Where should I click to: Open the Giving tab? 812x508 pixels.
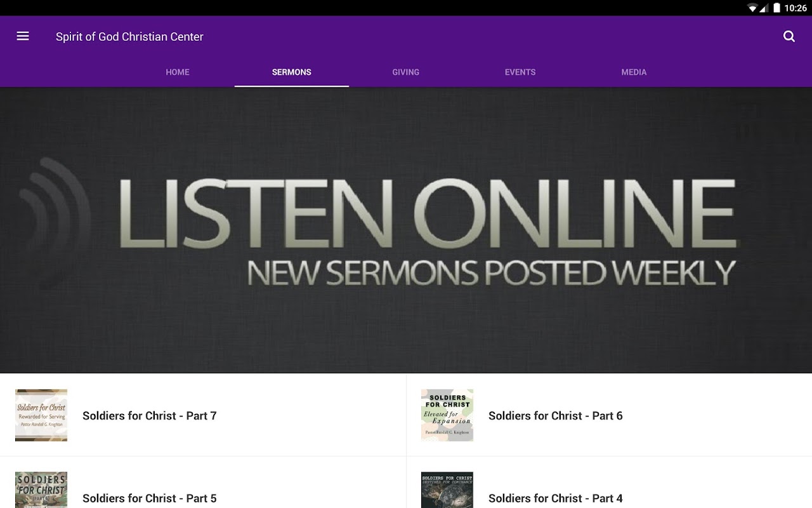pos(406,72)
